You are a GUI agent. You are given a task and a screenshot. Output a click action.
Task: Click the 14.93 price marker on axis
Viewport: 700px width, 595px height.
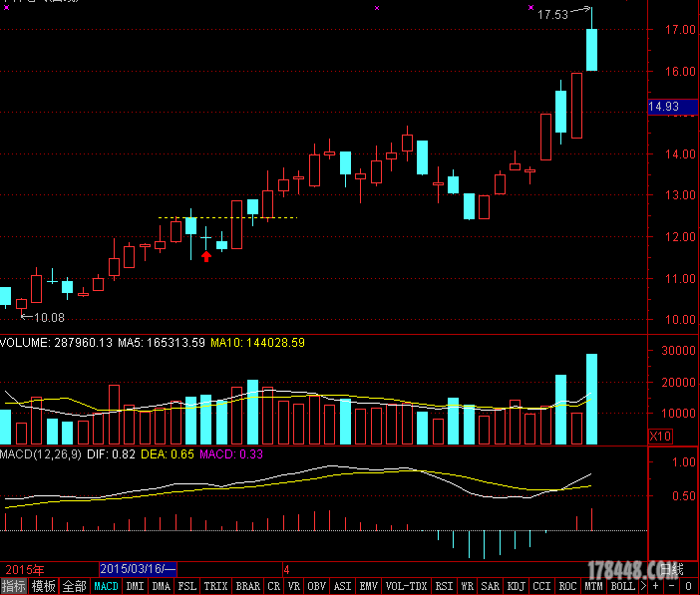click(x=673, y=107)
